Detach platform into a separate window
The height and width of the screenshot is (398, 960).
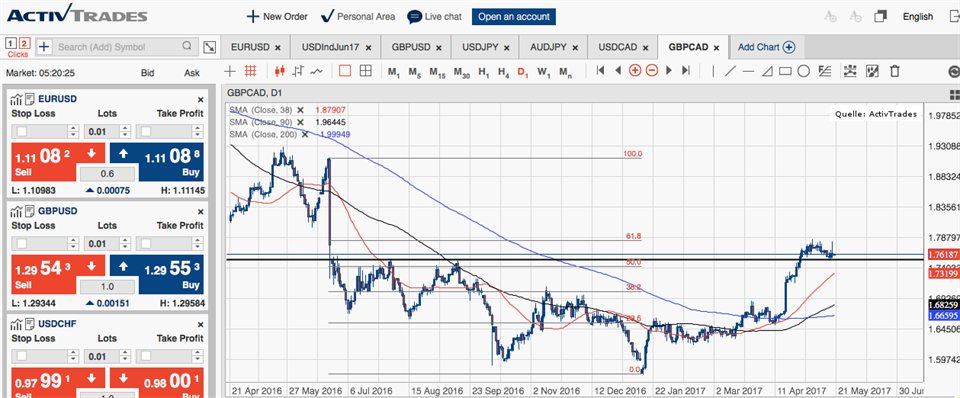pos(880,17)
